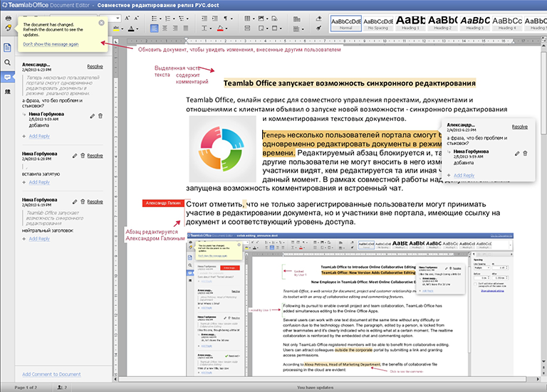The image size is (547, 392).
Task: Resolve the comment in the floating popup
Action: (520, 127)
